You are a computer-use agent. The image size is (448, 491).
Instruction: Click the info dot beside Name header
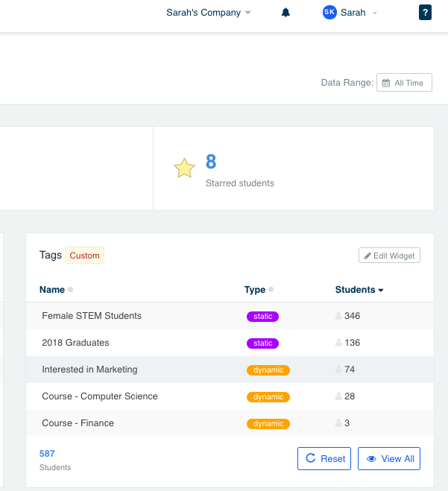(71, 289)
